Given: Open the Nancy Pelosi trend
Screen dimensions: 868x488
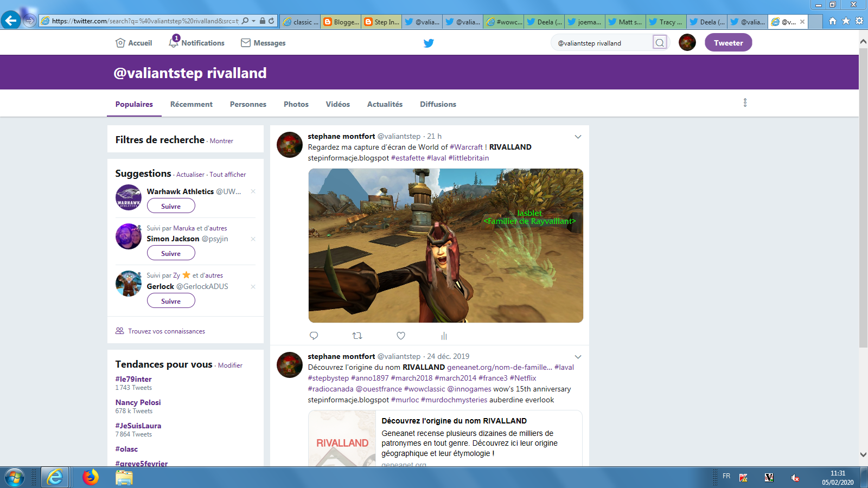Looking at the screenshot, I should pos(138,402).
